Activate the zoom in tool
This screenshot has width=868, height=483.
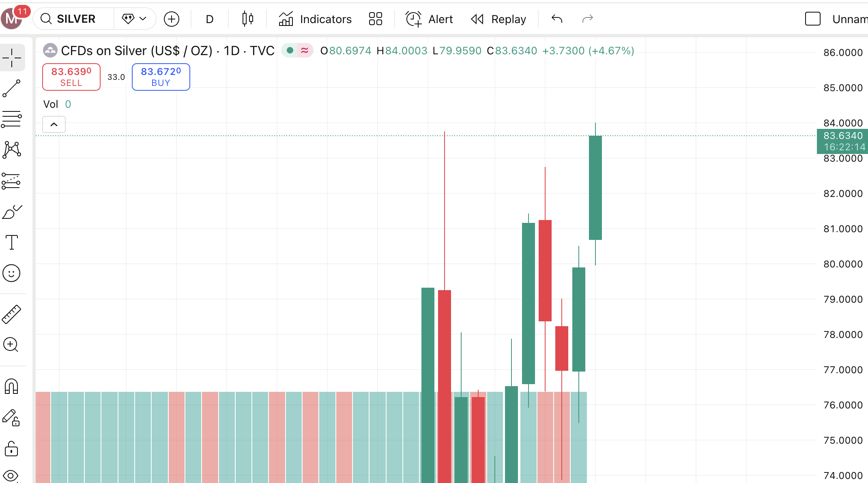(x=11, y=345)
